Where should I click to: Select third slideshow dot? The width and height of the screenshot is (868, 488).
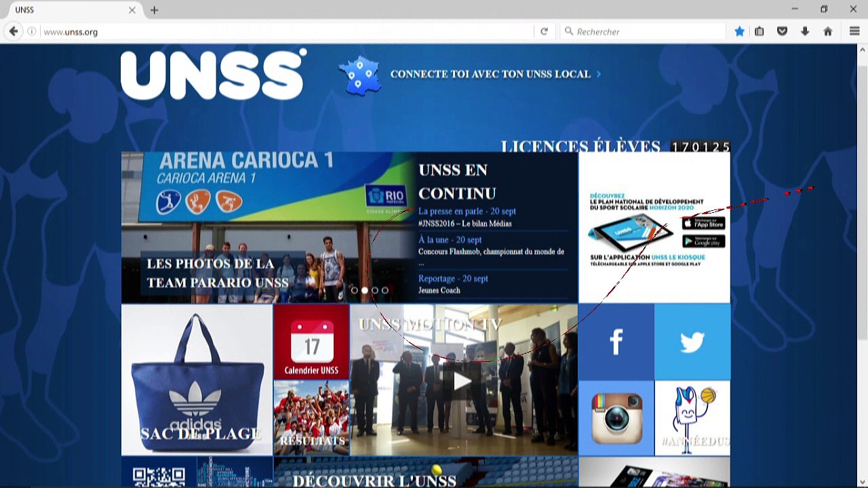pyautogui.click(x=374, y=290)
